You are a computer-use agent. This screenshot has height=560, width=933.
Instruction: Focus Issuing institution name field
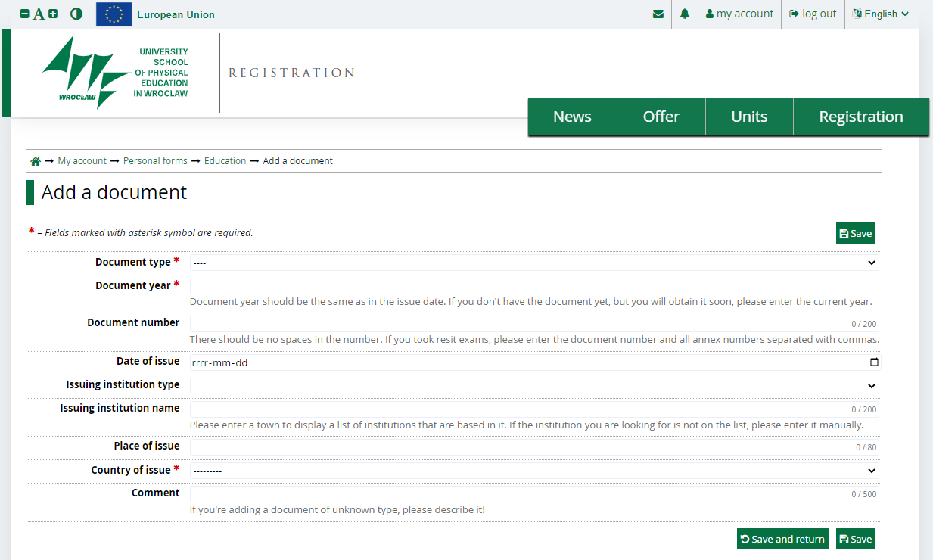point(534,409)
